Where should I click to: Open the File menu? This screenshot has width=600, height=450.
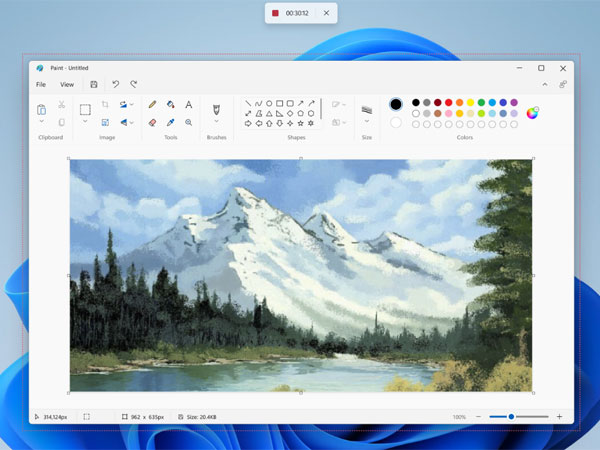coord(41,85)
